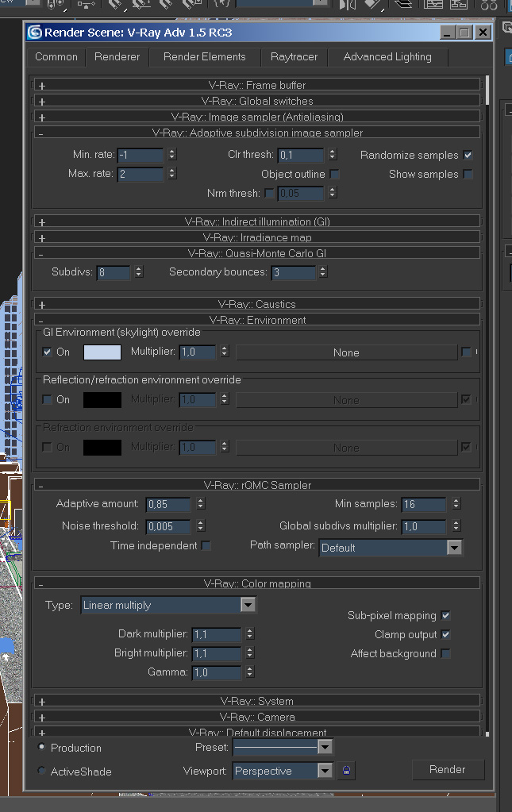The image size is (512, 812).
Task: Open the Viewport dropdown showing Perspective
Action: [283, 771]
